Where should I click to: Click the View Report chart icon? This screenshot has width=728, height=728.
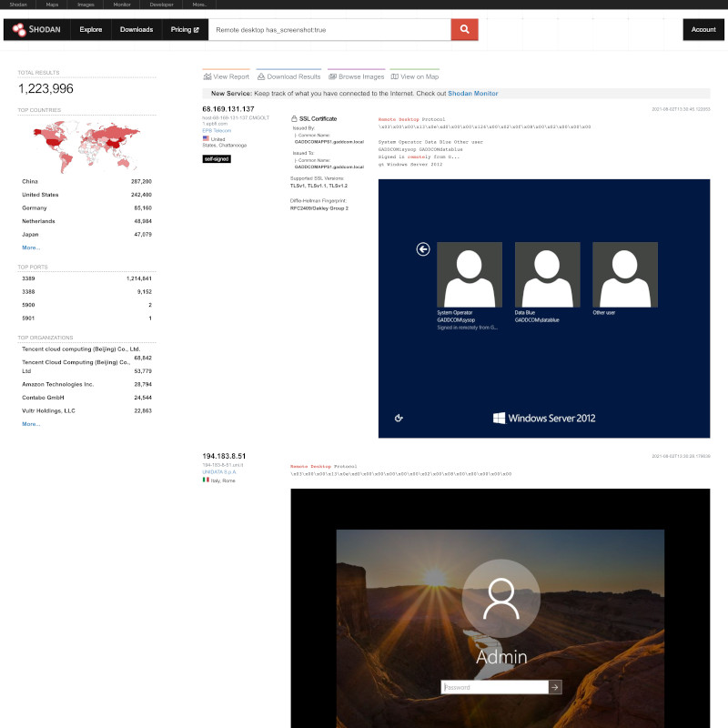coord(207,76)
